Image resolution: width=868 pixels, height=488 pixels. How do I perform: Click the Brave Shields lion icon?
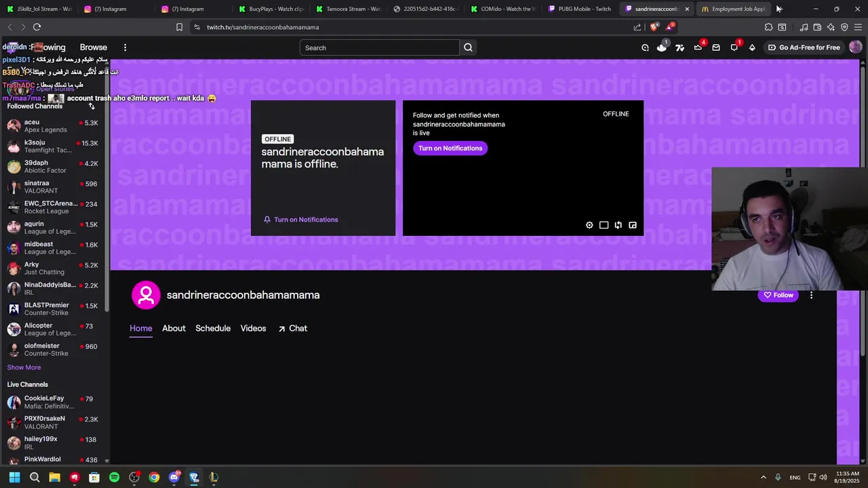tap(654, 27)
